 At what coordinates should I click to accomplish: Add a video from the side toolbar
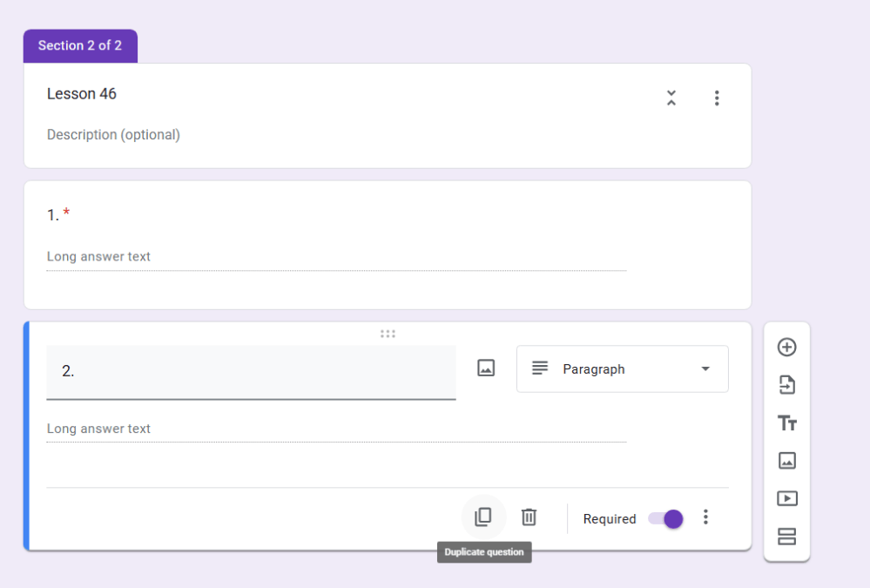pos(786,498)
